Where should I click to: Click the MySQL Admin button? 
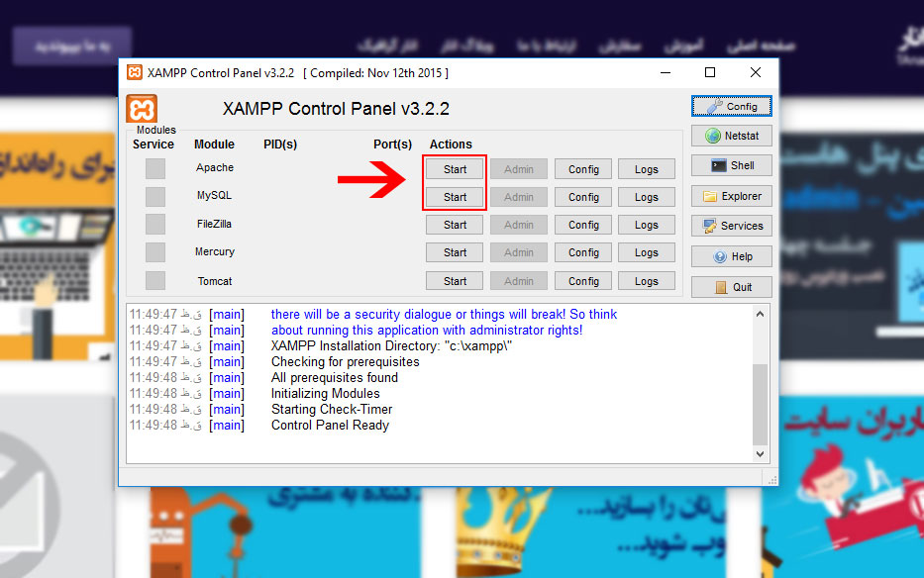[519, 197]
